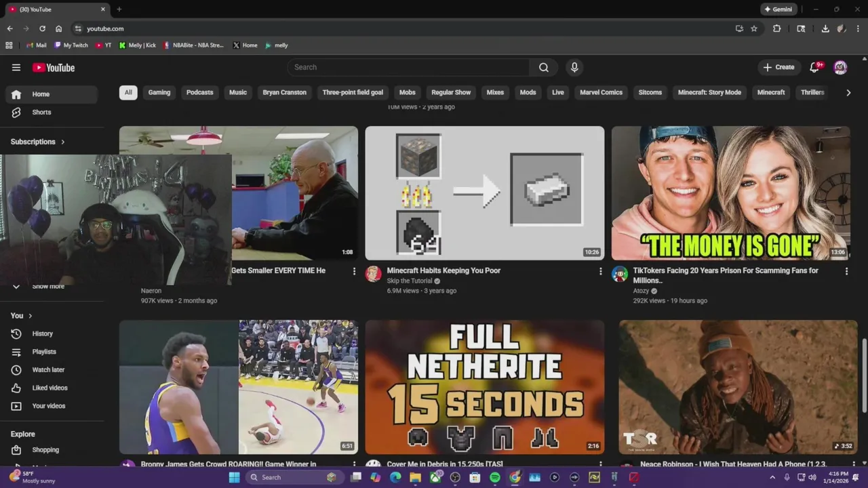868x488 pixels.
Task: Bookmark this page with star icon
Action: pyautogui.click(x=754, y=28)
